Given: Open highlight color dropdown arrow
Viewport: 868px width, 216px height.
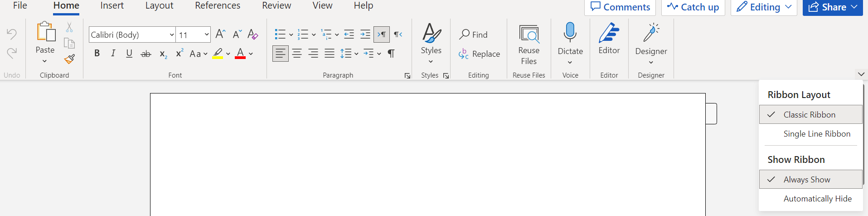Looking at the screenshot, I should tap(228, 54).
